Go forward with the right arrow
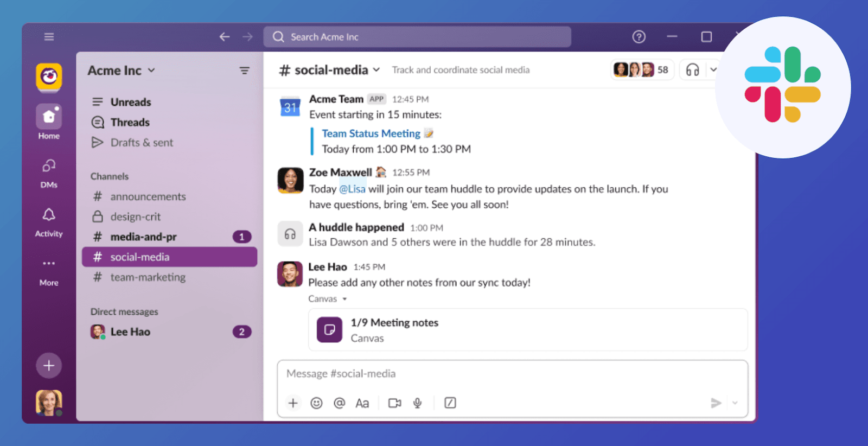The width and height of the screenshot is (868, 446). click(247, 37)
